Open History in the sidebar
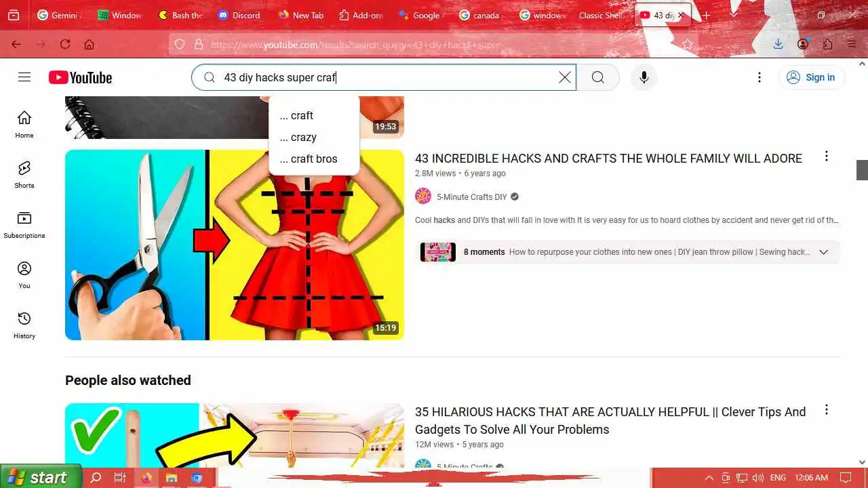The image size is (868, 488). click(24, 325)
